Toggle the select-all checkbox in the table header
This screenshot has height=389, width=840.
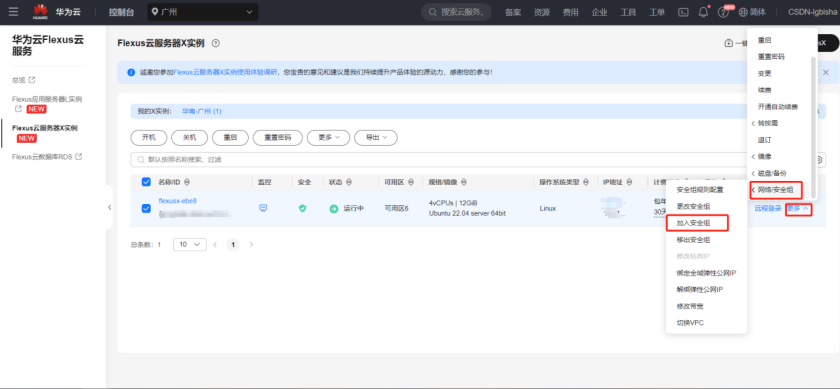pyautogui.click(x=146, y=182)
